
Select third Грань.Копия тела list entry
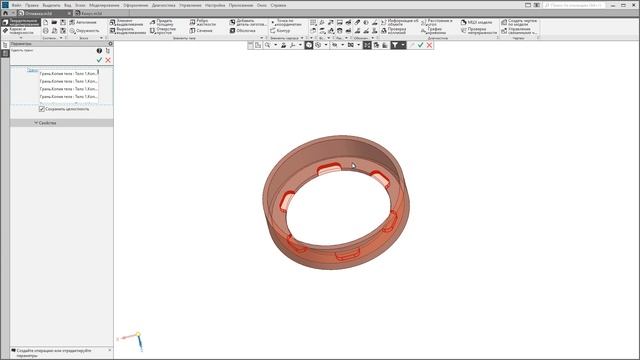[69, 89]
